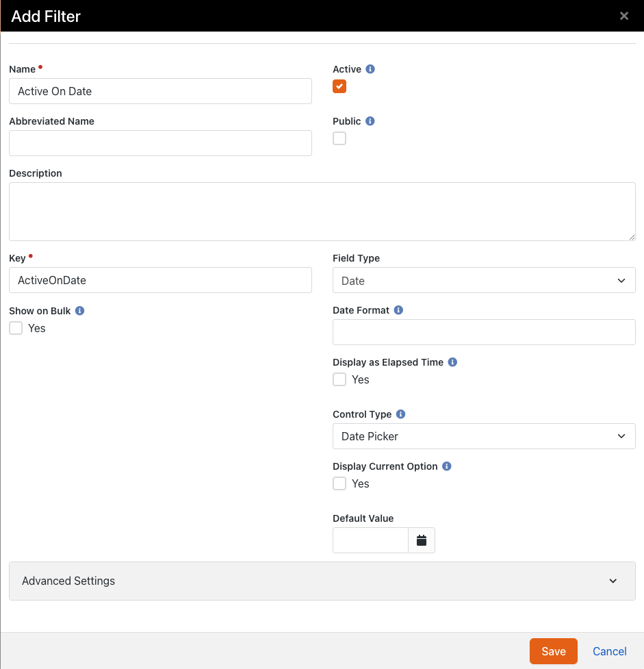The width and height of the screenshot is (644, 669).
Task: Close the Add Filter dialog
Action: coord(624,16)
